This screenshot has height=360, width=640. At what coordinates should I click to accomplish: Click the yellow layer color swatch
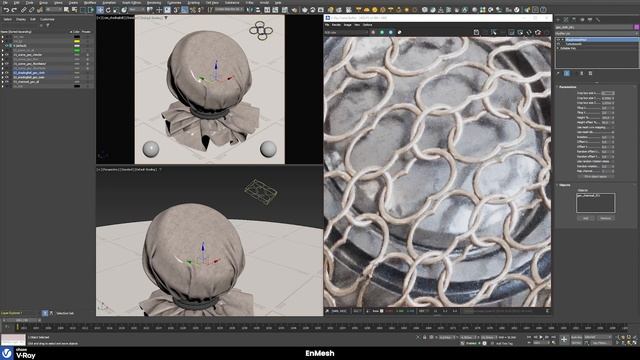77,41
